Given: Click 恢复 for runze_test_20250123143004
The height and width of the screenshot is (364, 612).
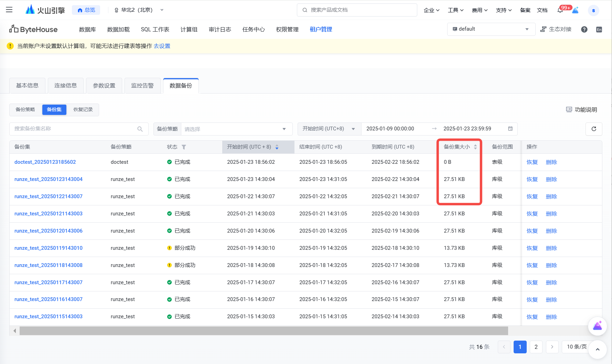Looking at the screenshot, I should tap(532, 179).
